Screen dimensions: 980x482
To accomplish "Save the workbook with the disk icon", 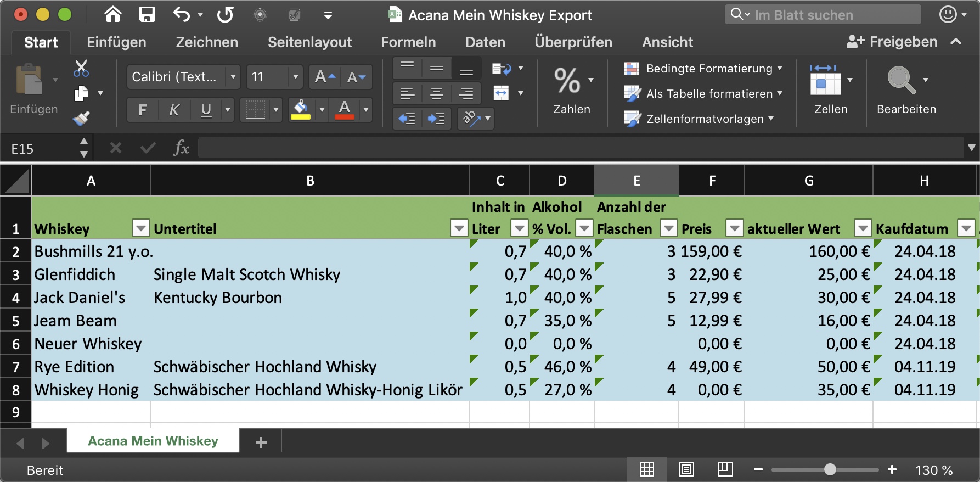I will (147, 14).
